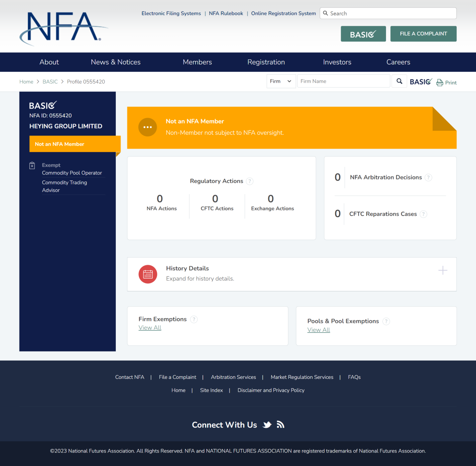Click the NFA logo in the header
476x466 pixels.
click(63, 29)
